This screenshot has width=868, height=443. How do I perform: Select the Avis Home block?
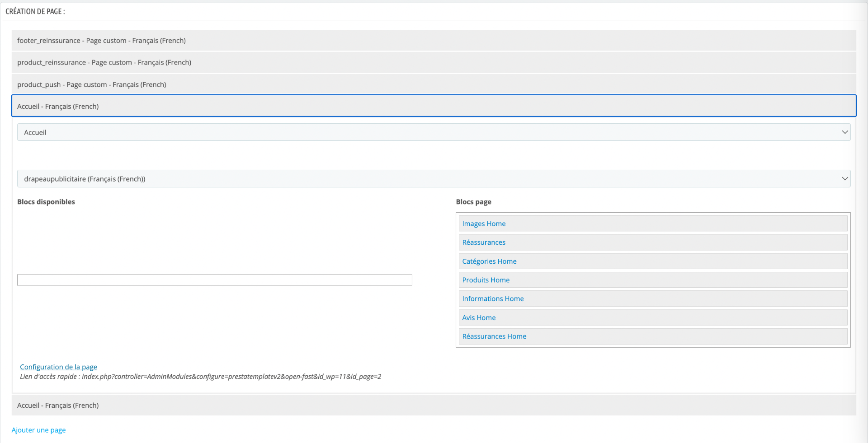coord(653,317)
